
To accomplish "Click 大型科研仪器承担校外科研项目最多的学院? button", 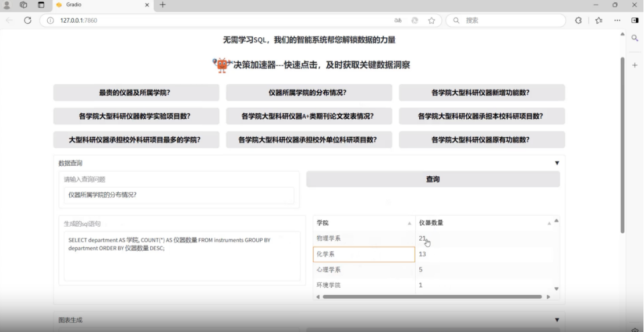I will tap(136, 140).
